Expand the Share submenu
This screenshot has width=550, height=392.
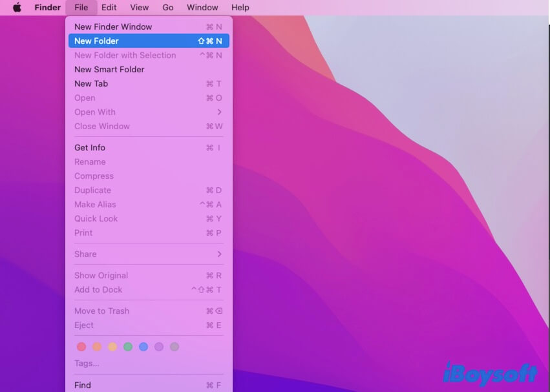(85, 254)
